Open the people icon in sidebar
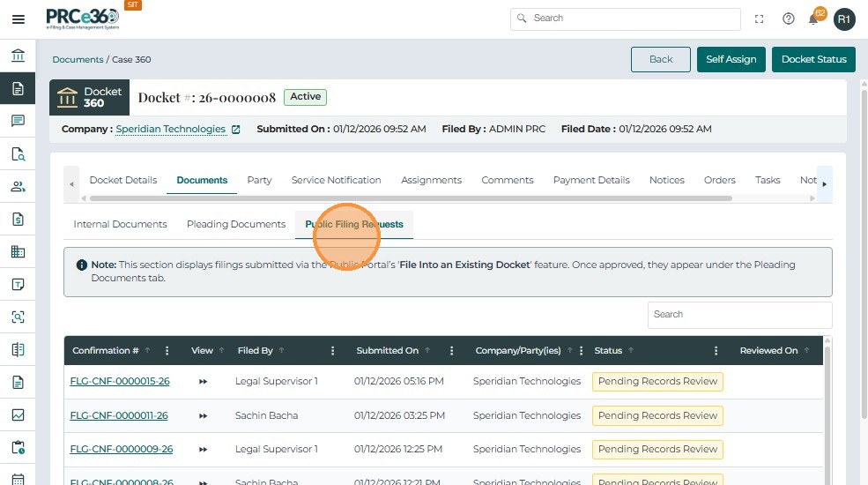The height and width of the screenshot is (485, 868). point(18,186)
